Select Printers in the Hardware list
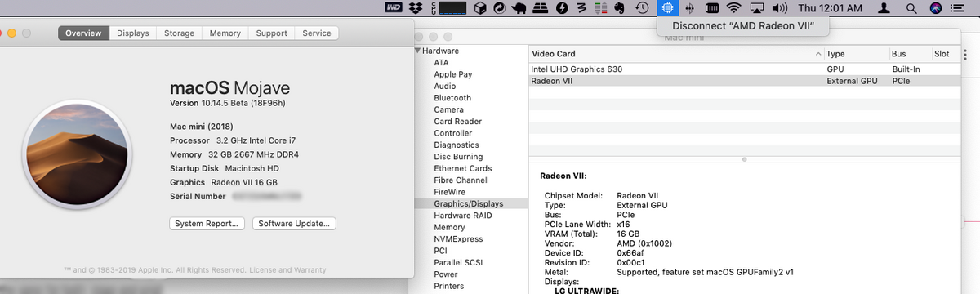 click(x=449, y=287)
